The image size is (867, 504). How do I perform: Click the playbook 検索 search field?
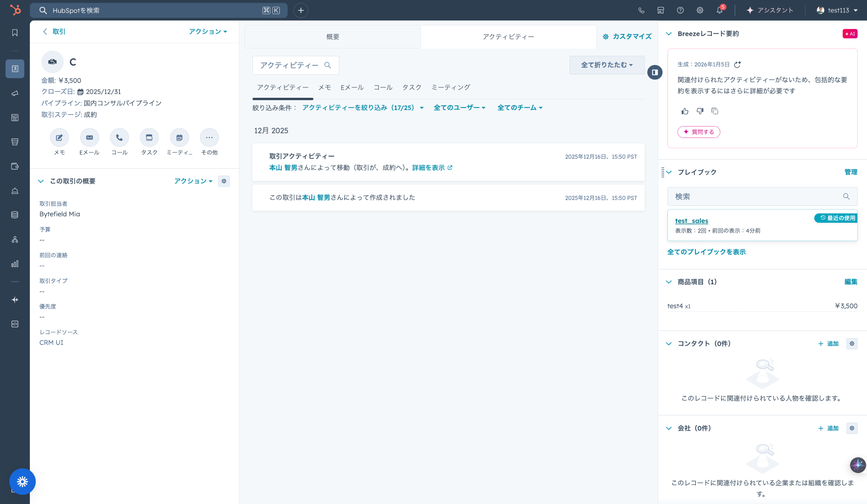757,196
